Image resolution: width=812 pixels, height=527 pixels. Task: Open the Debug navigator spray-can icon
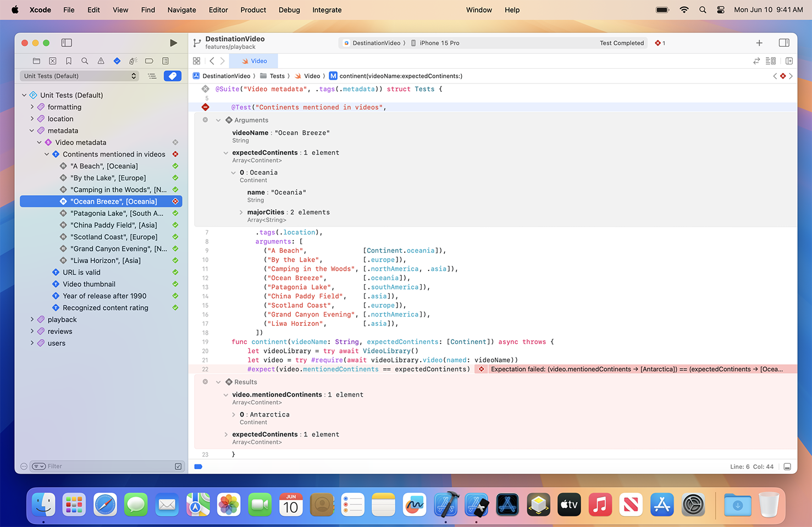click(x=132, y=60)
